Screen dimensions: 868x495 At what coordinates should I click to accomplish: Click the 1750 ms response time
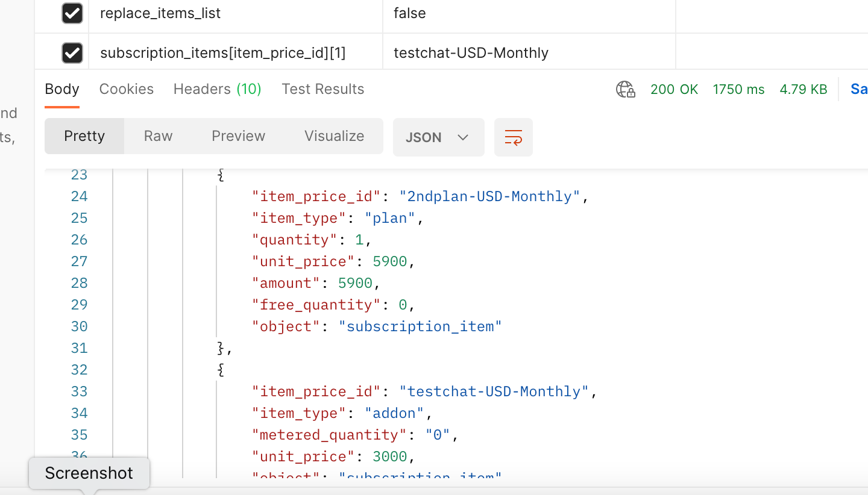[738, 90]
